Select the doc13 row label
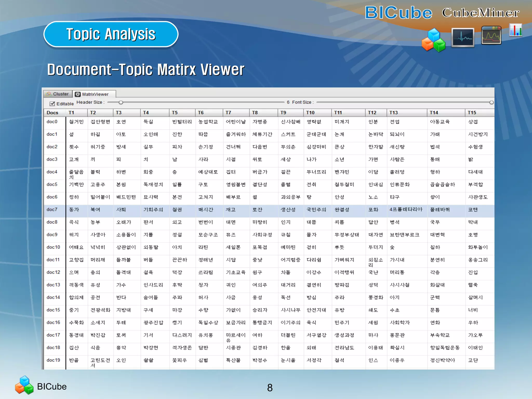 pyautogui.click(x=53, y=285)
